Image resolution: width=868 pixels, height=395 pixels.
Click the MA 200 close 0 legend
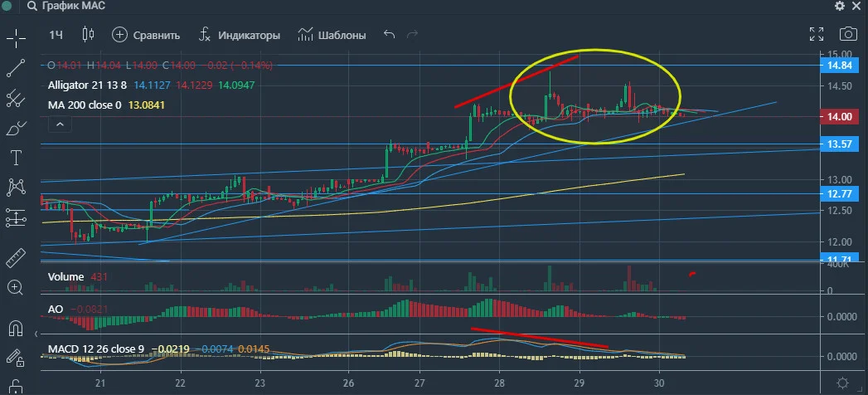(84, 105)
